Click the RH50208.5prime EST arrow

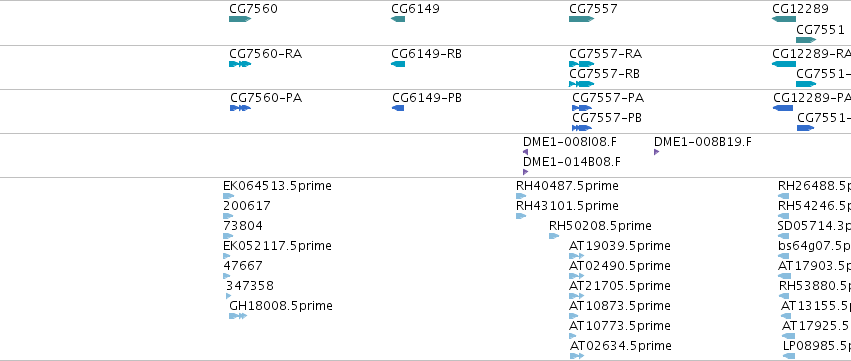point(554,236)
